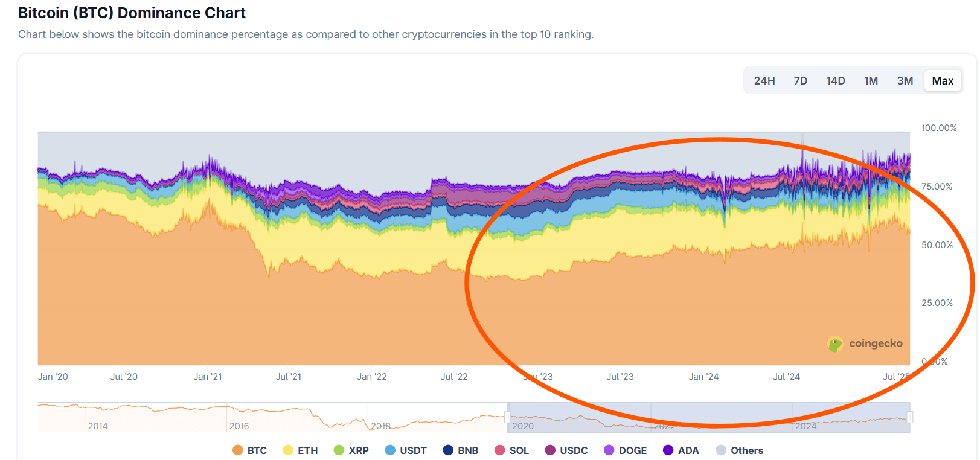This screenshot has width=980, height=460.
Task: Open the 7D dominance view
Action: click(x=800, y=80)
